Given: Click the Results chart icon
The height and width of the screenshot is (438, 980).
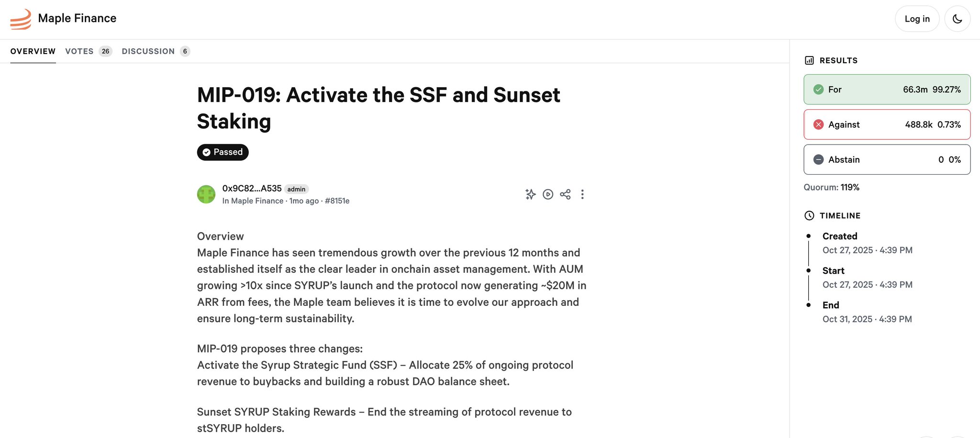Looking at the screenshot, I should (809, 60).
